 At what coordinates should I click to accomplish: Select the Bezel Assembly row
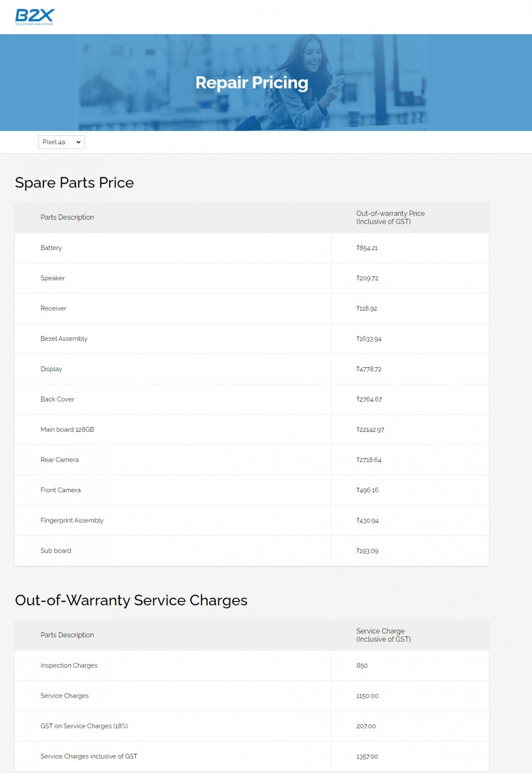coord(252,339)
